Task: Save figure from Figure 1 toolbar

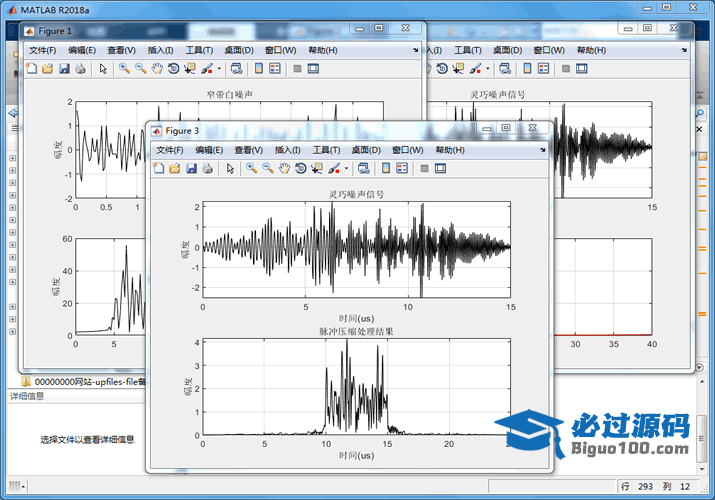Action: [x=64, y=69]
